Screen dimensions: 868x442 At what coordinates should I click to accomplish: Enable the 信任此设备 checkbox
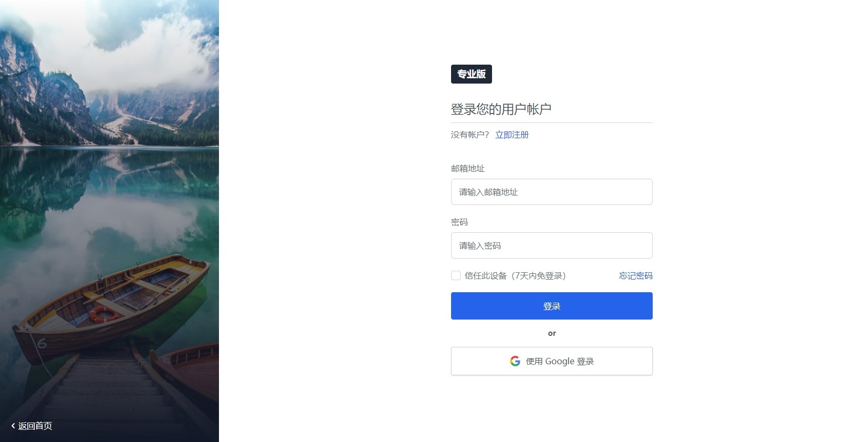point(456,275)
